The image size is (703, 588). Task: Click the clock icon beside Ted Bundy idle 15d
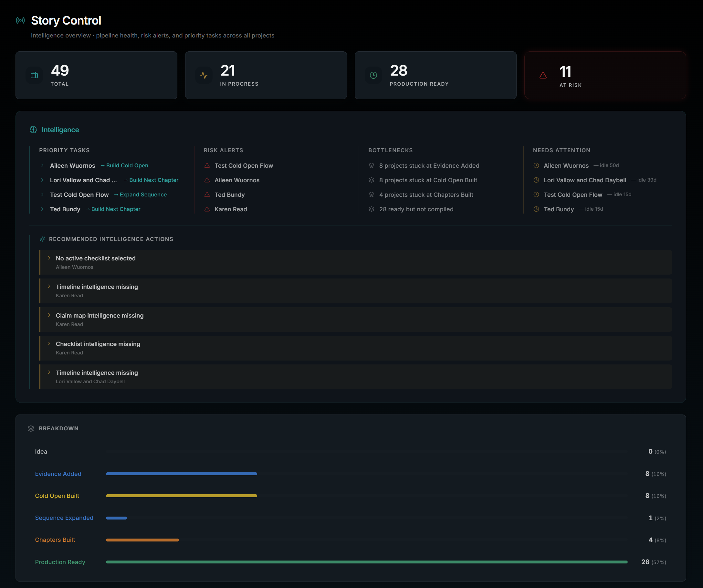pos(536,209)
